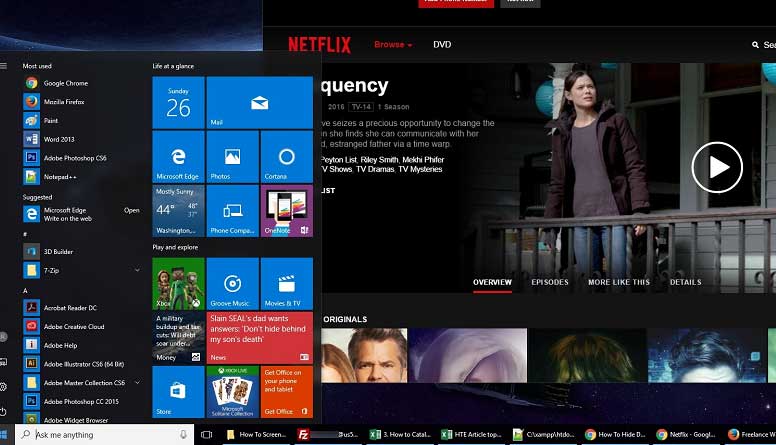Launch the Microsoft Edge tile
The image size is (776, 445).
178,157
